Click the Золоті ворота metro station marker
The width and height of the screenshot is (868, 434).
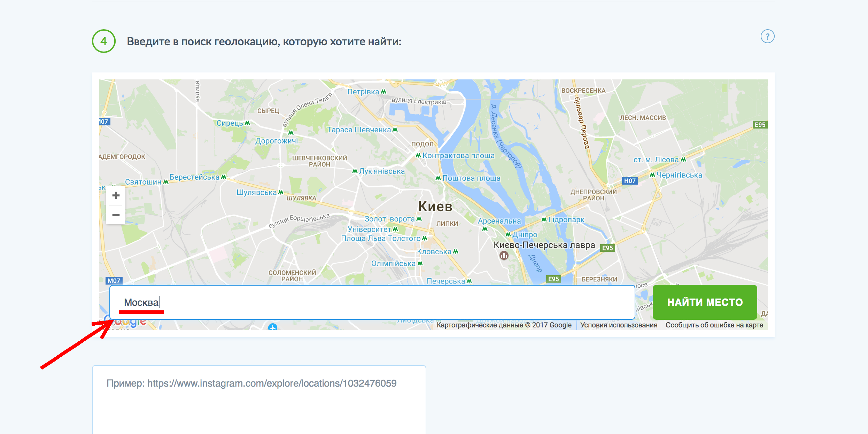point(419,219)
